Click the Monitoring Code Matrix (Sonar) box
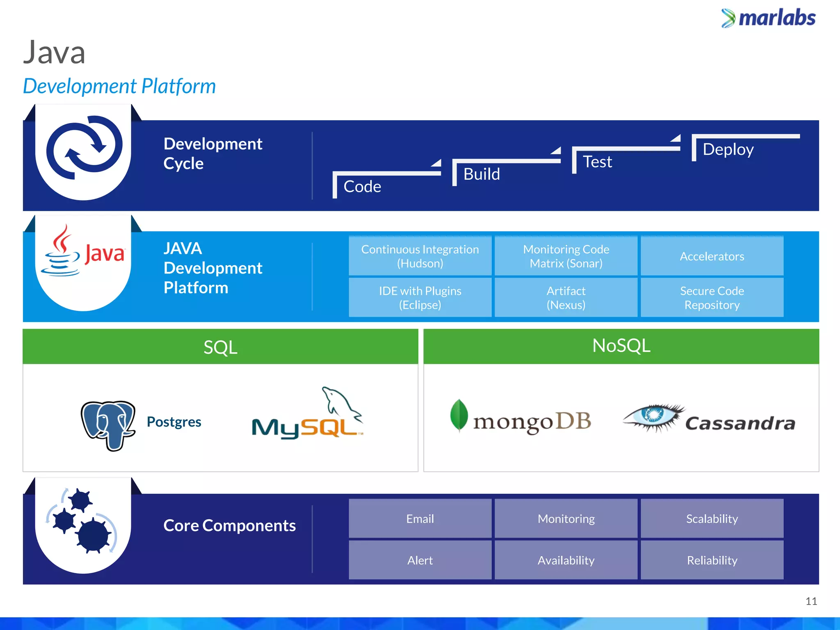840x630 pixels. pyautogui.click(x=566, y=256)
